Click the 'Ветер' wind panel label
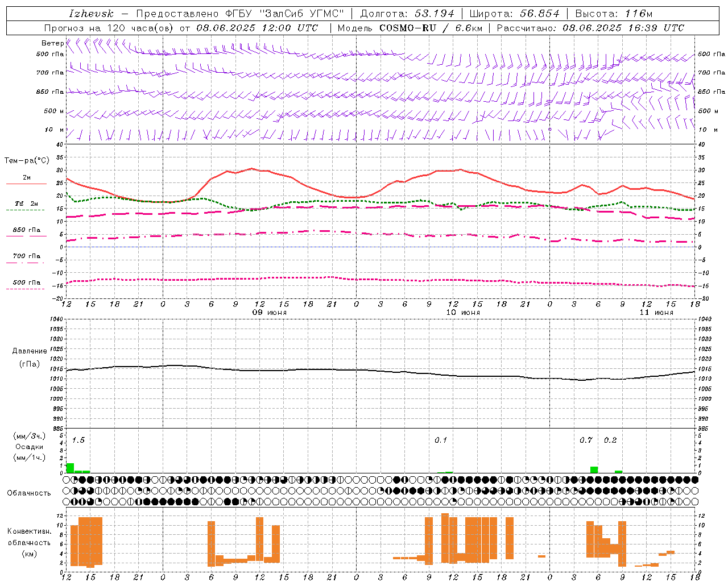 pos(52,43)
